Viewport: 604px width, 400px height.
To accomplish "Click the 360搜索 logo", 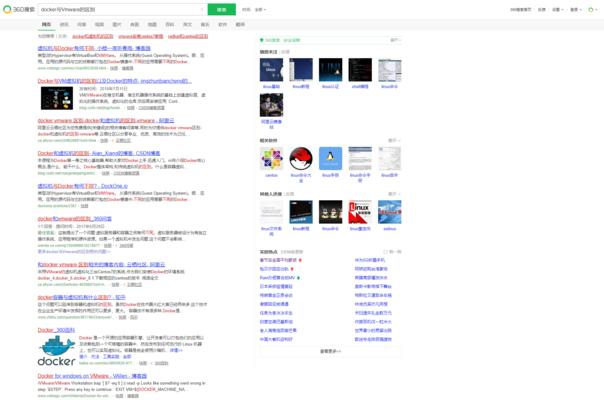I will pyautogui.click(x=18, y=9).
